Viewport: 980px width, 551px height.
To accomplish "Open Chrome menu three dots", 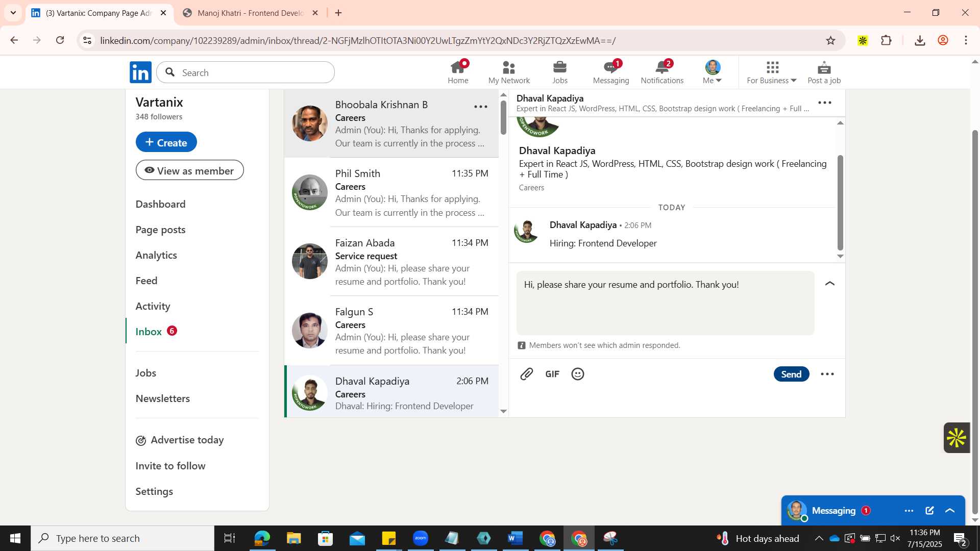I will coord(966,40).
